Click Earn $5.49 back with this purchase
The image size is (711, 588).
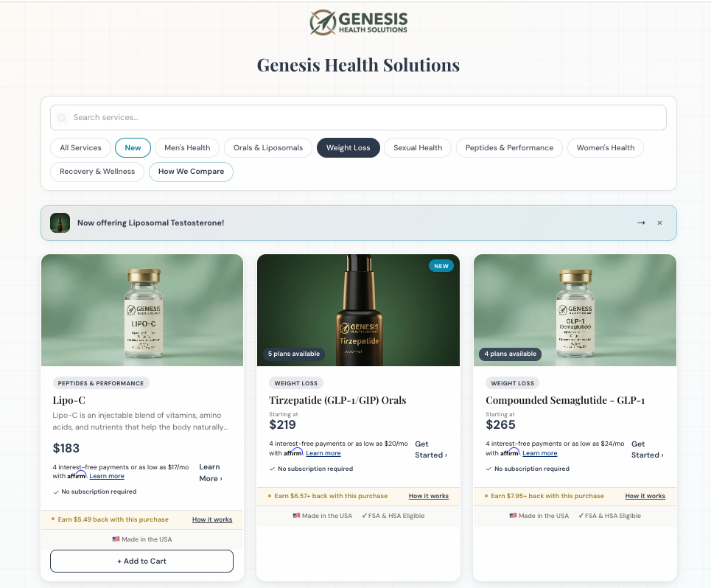(113, 519)
